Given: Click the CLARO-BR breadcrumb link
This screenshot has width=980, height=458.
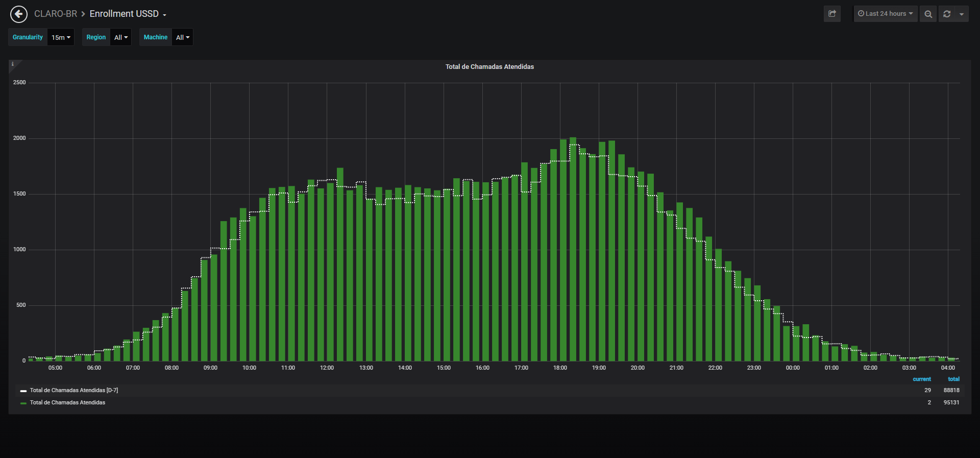Looking at the screenshot, I should click(x=56, y=14).
